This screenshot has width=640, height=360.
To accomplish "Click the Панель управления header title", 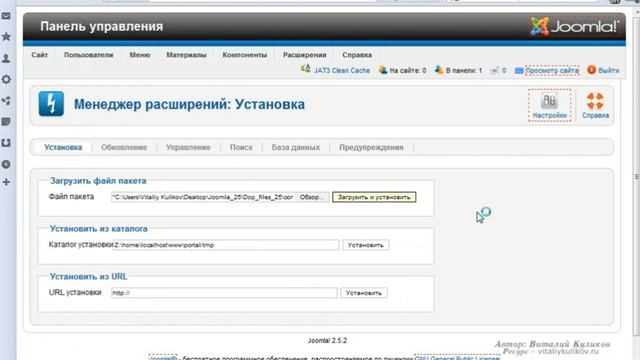I will coord(102,27).
